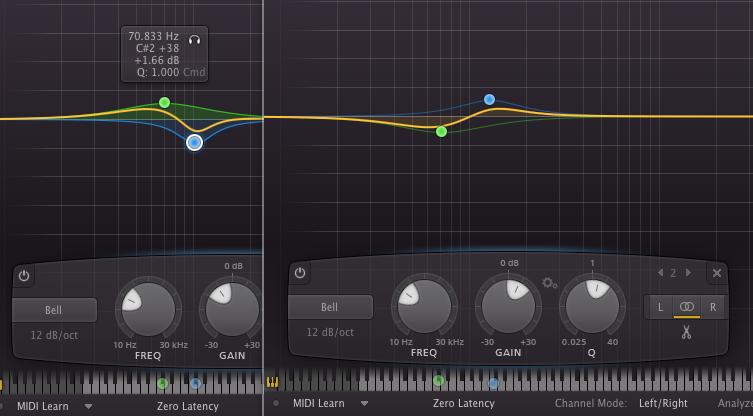Set band placement to stereo linked circles
This screenshot has width=753, height=416.
coord(687,307)
